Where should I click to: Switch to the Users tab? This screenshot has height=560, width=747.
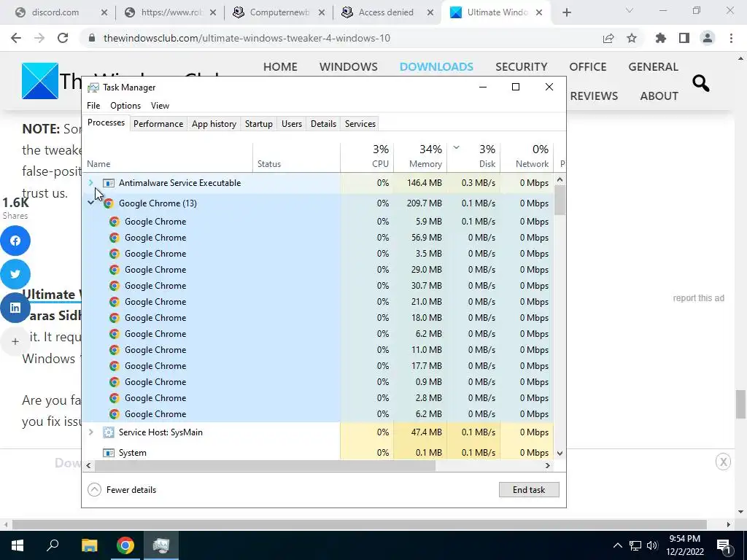tap(292, 124)
